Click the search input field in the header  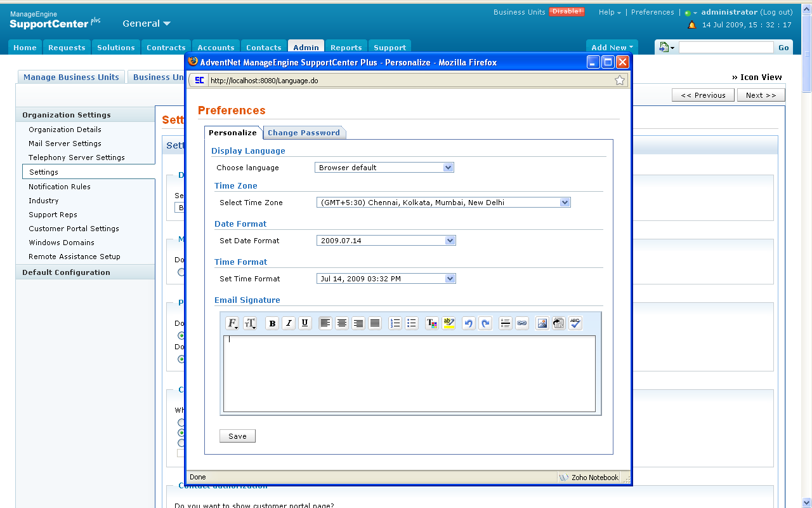(726, 48)
